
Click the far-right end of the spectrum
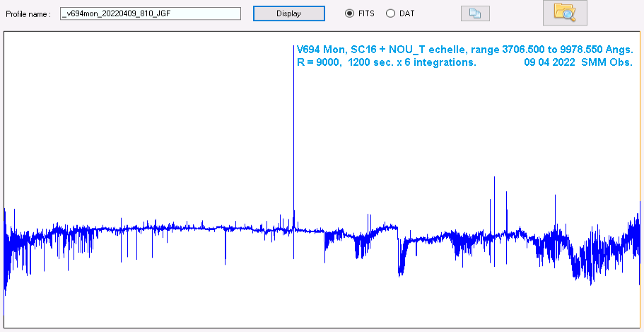tap(638, 234)
